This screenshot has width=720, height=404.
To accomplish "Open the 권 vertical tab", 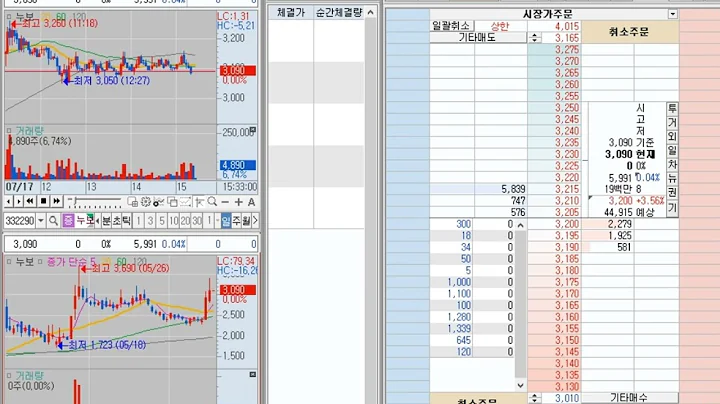I will point(672,193).
